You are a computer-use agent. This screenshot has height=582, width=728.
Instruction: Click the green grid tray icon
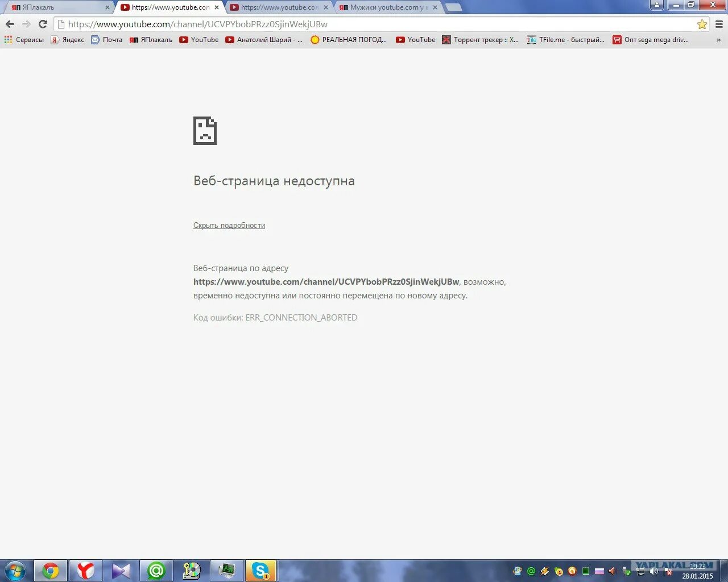click(586, 571)
